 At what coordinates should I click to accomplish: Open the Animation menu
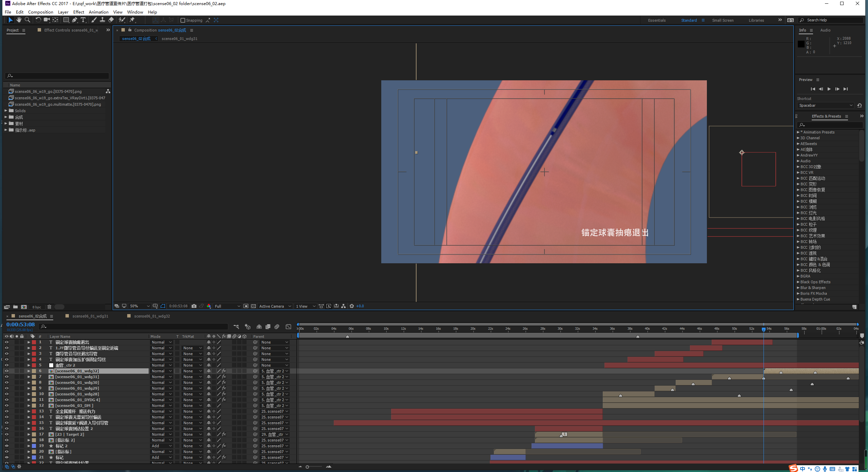pos(98,12)
